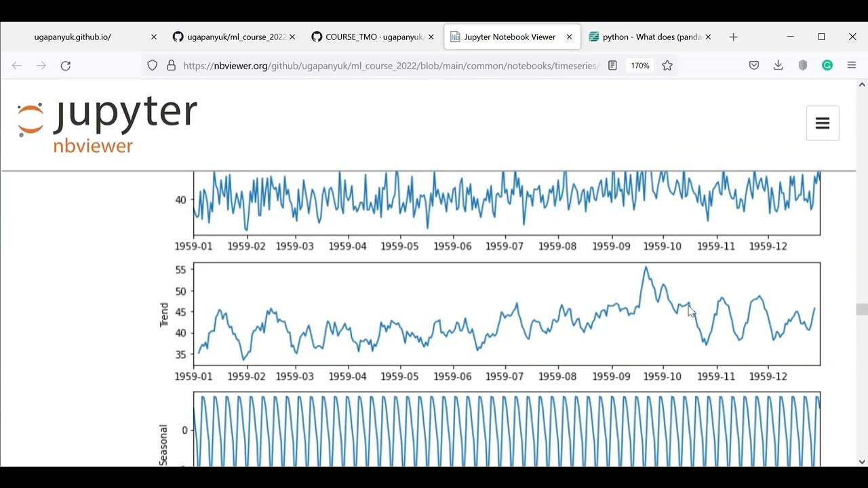868x488 pixels.
Task: Click the page scrollbar thumb
Action: click(x=862, y=310)
